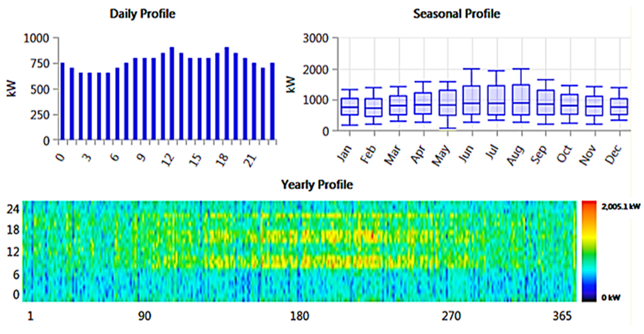The width and height of the screenshot is (644, 334).
Task: Click the 750 label on Daily Profile axis
Action: point(40,64)
